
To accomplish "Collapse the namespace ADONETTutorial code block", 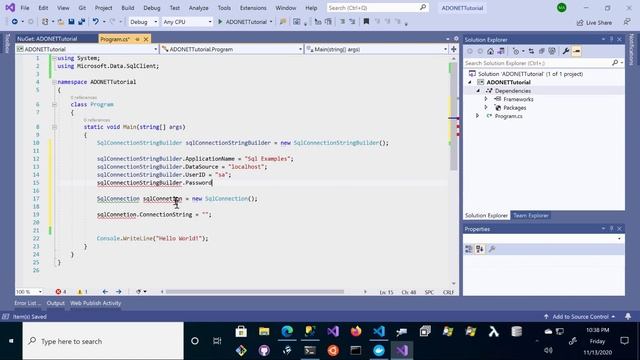I will [54, 82].
